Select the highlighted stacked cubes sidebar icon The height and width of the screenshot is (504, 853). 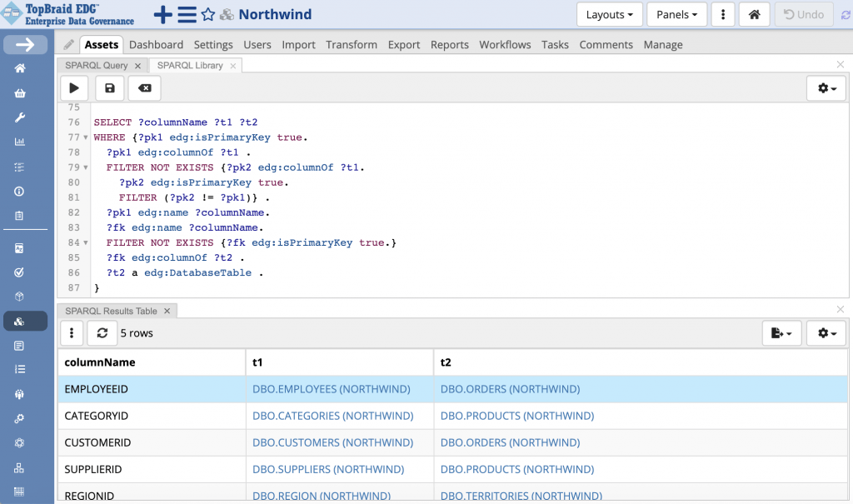point(25,321)
